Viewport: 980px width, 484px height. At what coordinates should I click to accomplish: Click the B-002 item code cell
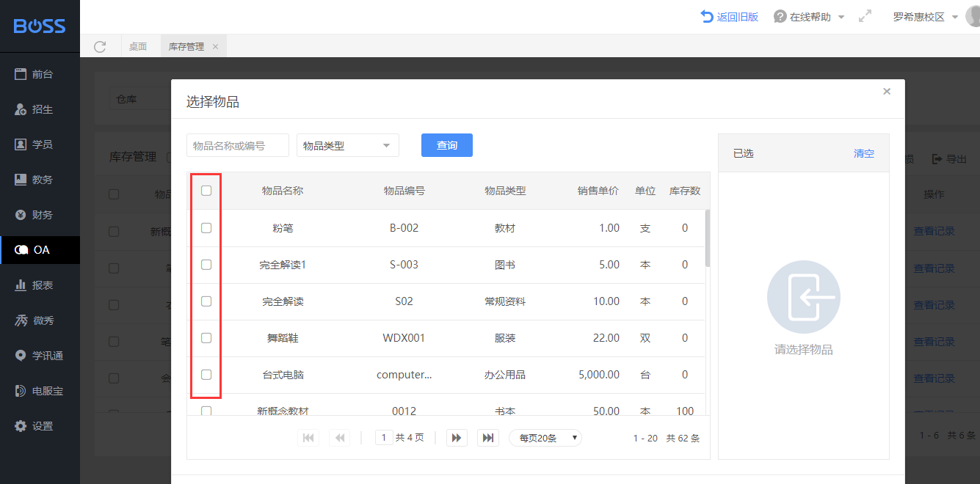pos(404,228)
